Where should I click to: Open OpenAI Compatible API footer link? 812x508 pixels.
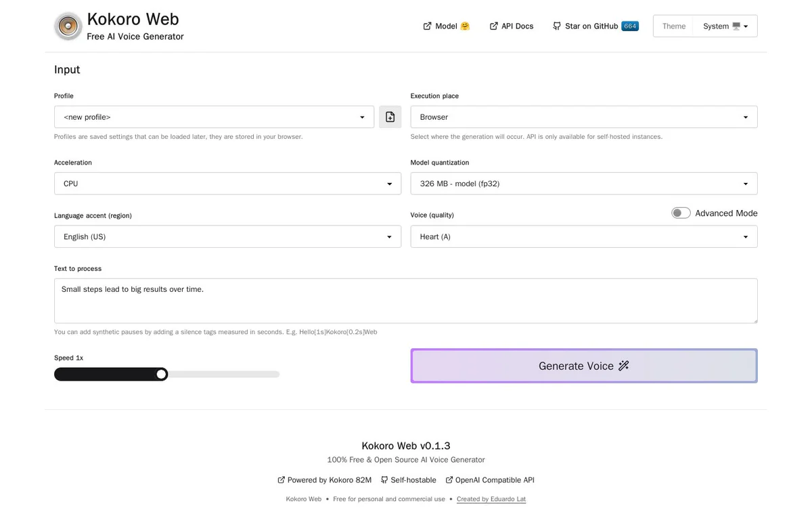[x=490, y=480]
